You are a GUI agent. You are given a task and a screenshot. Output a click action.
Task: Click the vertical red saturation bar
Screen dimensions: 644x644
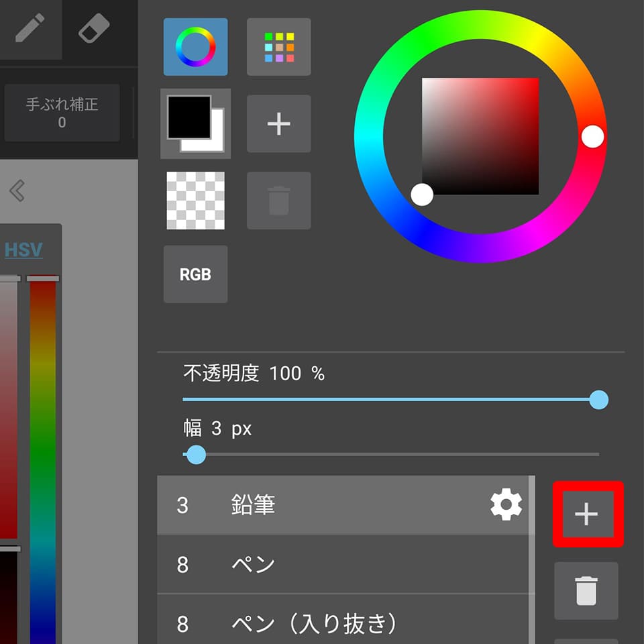[9, 407]
